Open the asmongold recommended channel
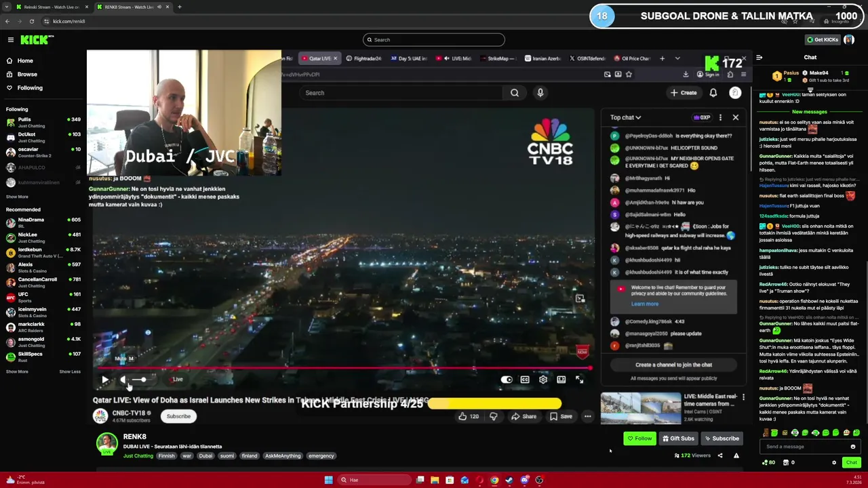This screenshot has width=868, height=488. (x=43, y=342)
